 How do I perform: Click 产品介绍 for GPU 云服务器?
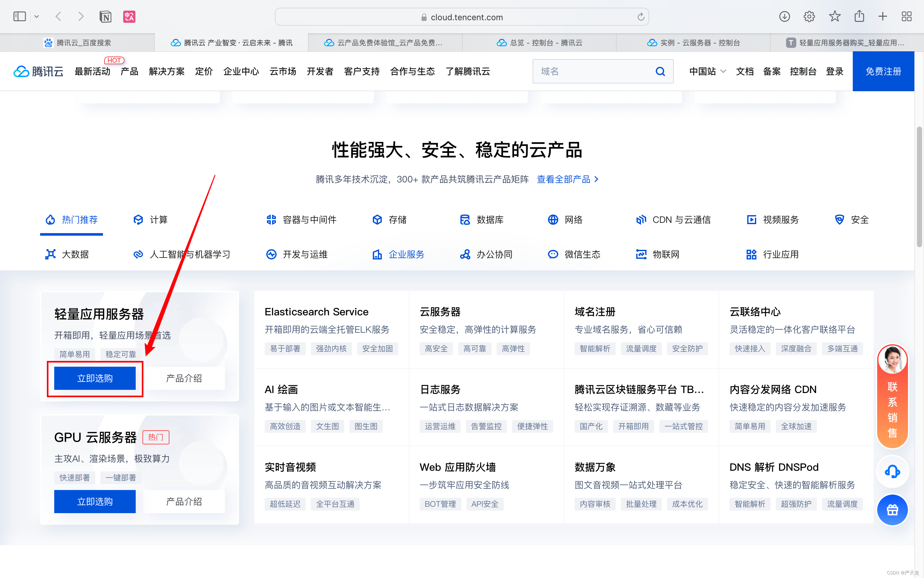[184, 502]
